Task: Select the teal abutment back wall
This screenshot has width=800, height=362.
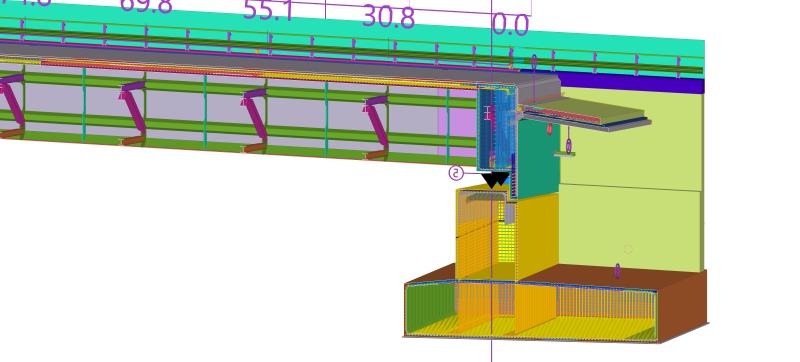Action: [x=538, y=161]
